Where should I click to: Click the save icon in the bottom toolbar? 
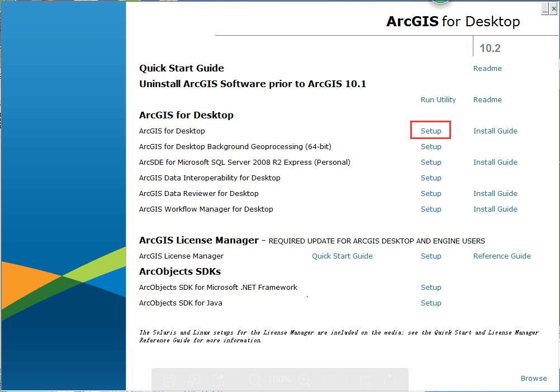tap(169, 380)
